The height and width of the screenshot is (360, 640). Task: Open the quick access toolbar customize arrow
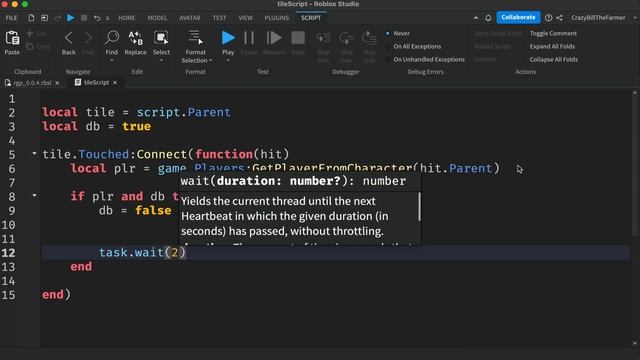tap(108, 18)
